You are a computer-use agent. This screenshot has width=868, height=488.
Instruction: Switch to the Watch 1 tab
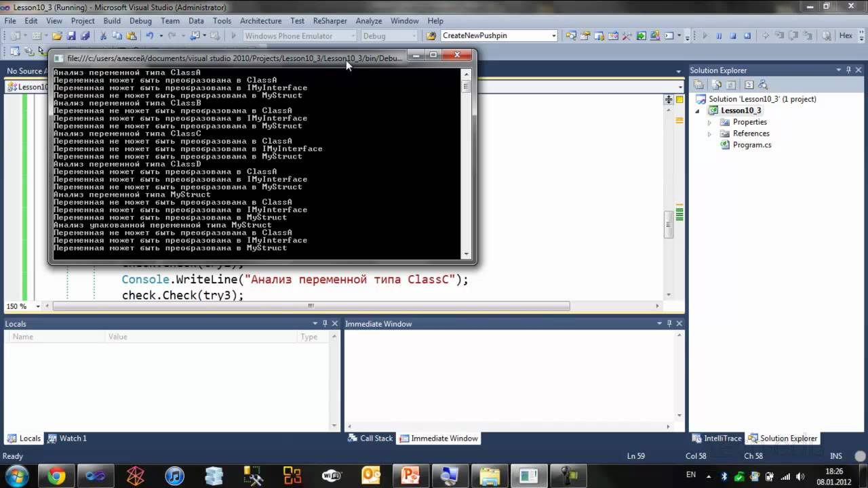tap(67, 439)
